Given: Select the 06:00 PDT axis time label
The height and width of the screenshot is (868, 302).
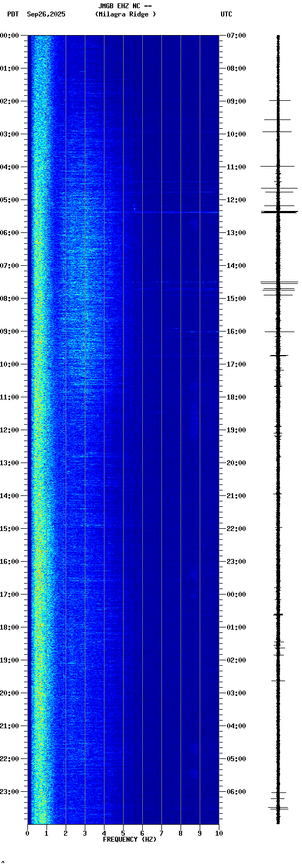Looking at the screenshot, I should pos(9,233).
